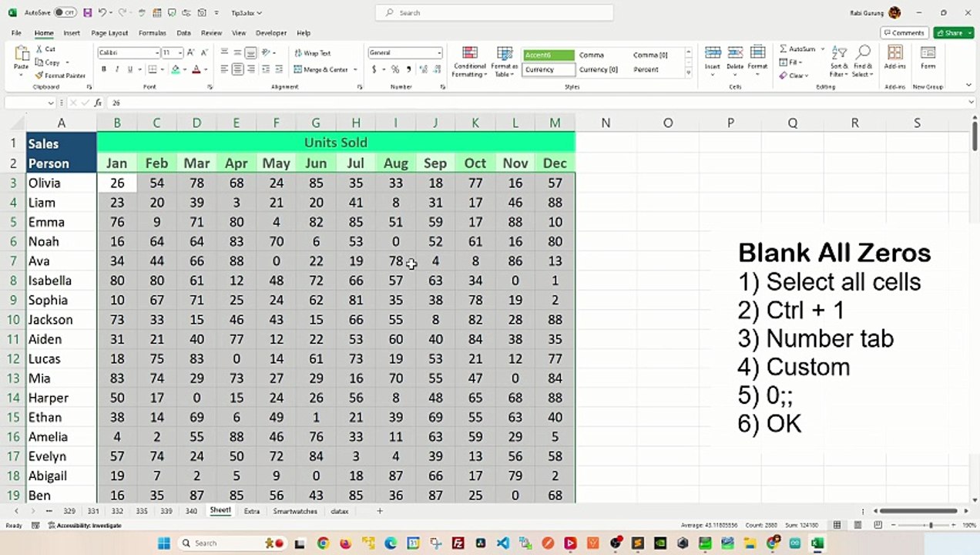980x555 pixels.
Task: Open the data entry Form
Action: (x=928, y=58)
